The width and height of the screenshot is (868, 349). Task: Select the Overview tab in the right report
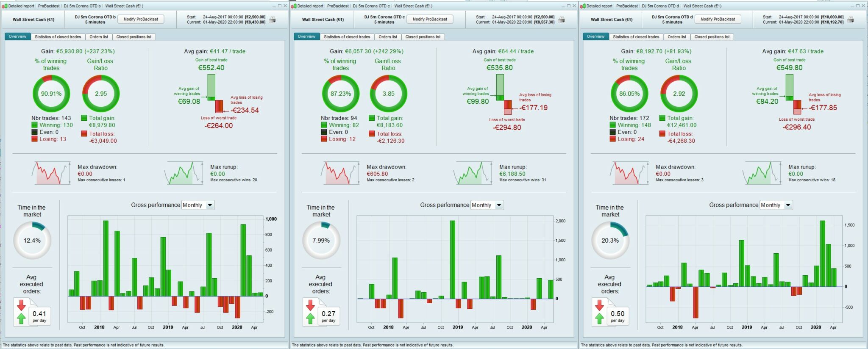pyautogui.click(x=595, y=36)
